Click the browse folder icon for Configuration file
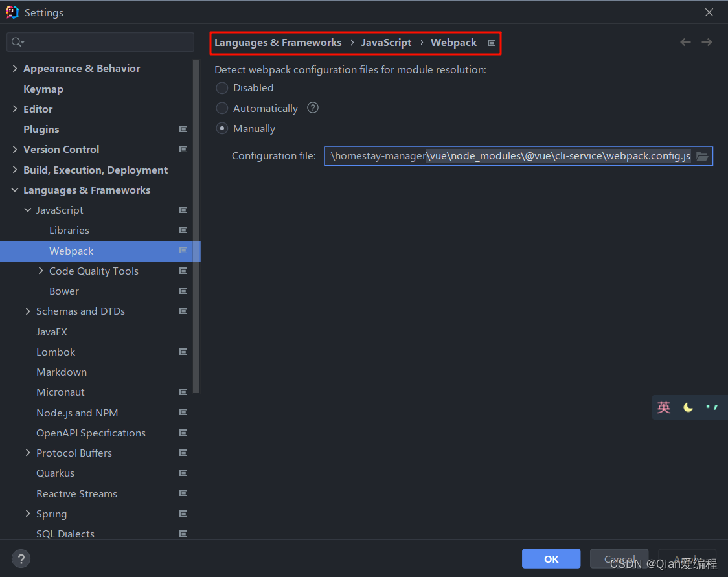This screenshot has width=728, height=577. click(x=702, y=157)
